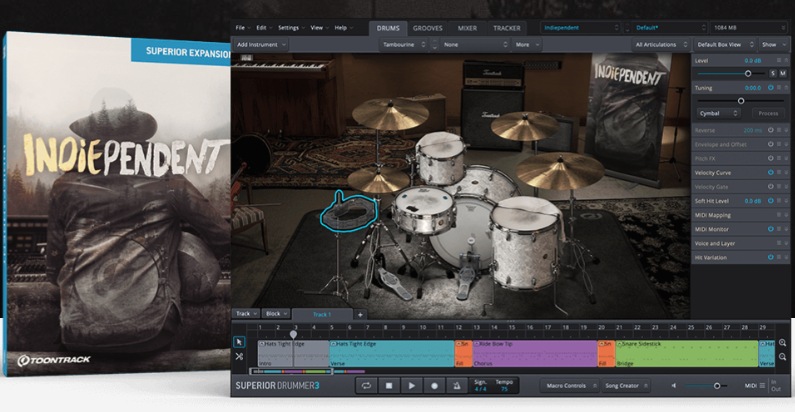Adjust the Level slider handle

(x=748, y=73)
